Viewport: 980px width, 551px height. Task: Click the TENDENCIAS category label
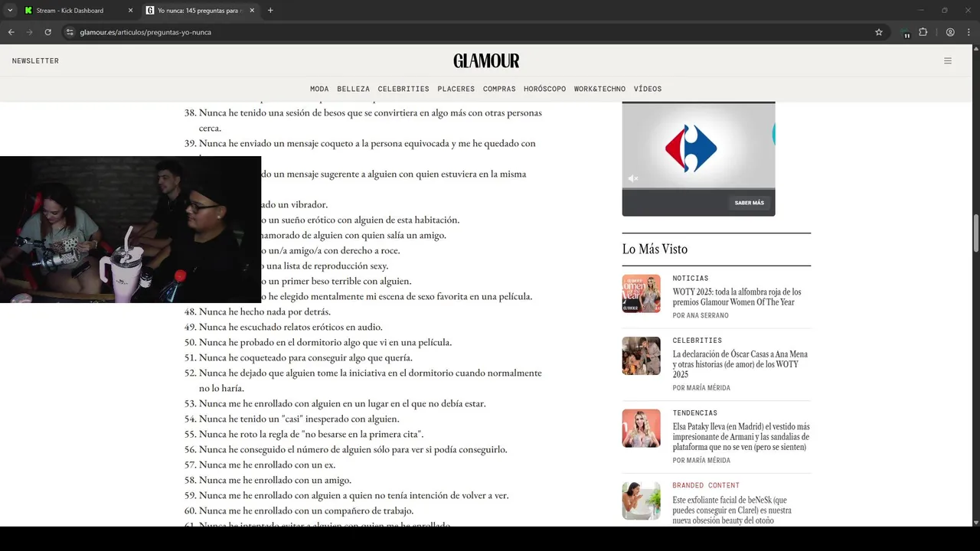click(695, 413)
